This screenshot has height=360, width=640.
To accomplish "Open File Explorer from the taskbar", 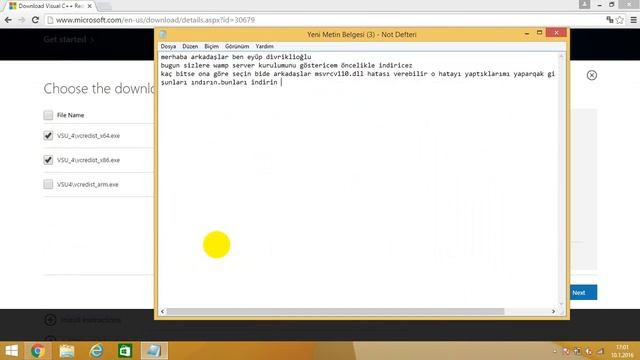I will tap(67, 351).
